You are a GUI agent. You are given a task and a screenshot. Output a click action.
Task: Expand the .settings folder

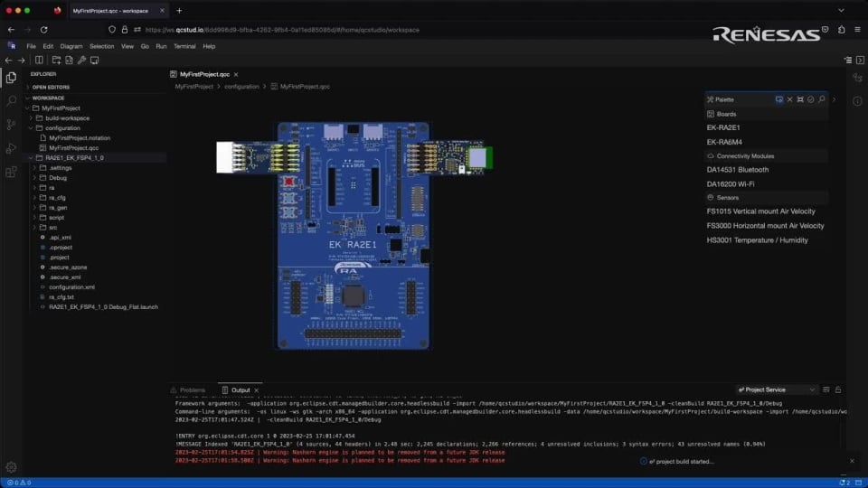(61, 168)
